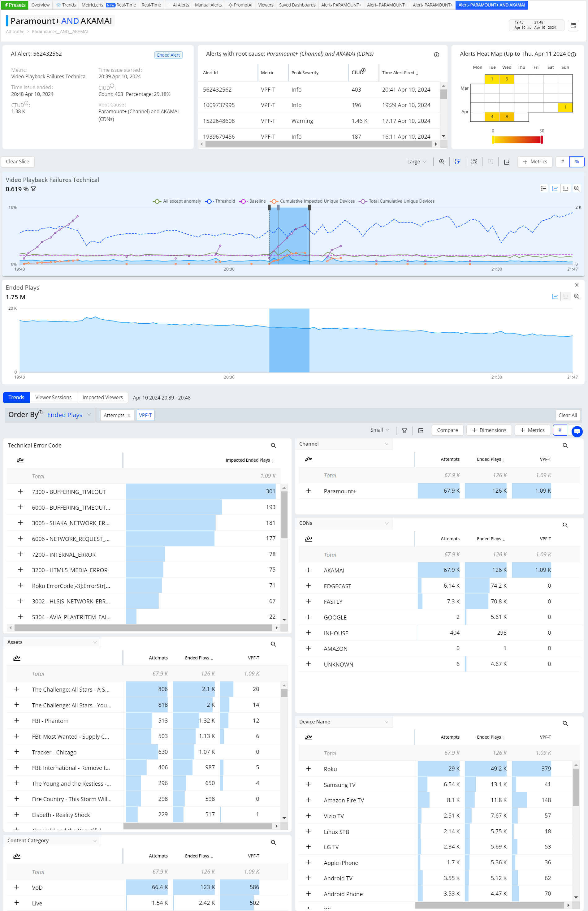This screenshot has width=588, height=911.
Task: Open the Order By Ended Plays dropdown
Action: click(69, 415)
